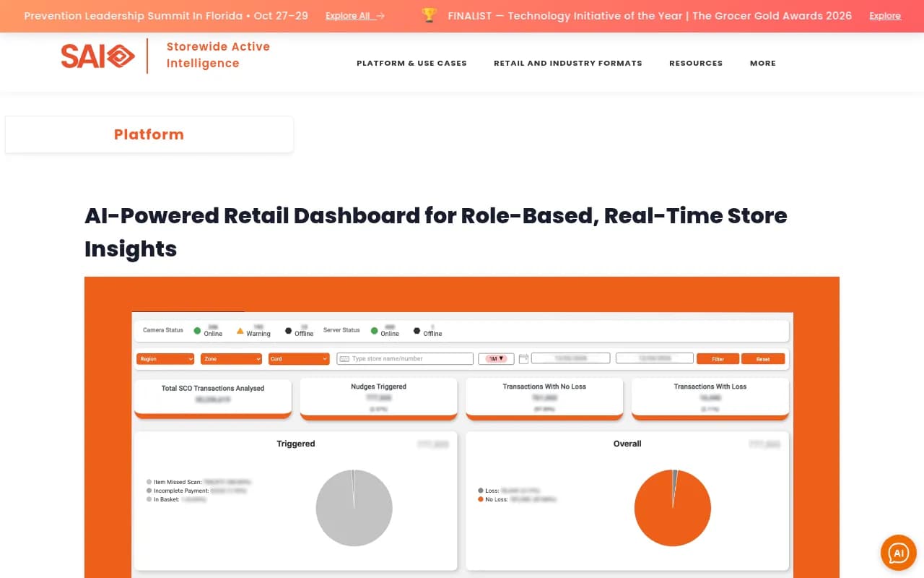Click the Transactions With Loss card
Viewport: 924px width, 578px height.
pyautogui.click(x=710, y=399)
